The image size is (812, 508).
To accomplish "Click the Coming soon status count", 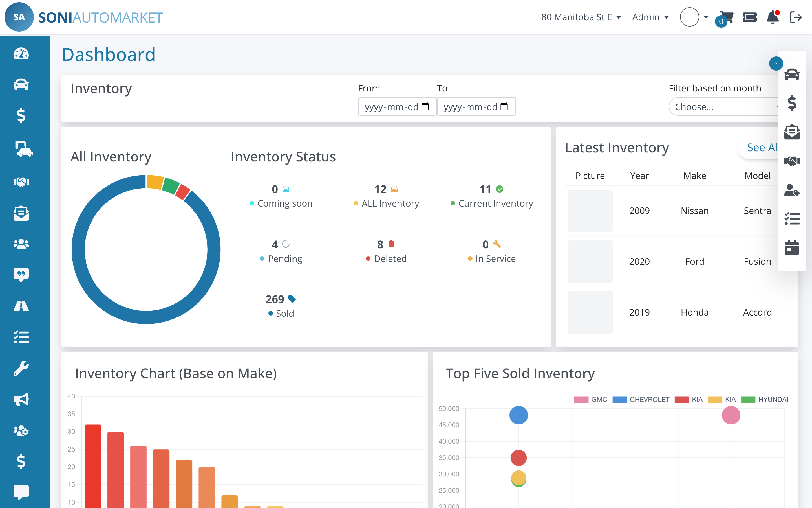I will (275, 189).
